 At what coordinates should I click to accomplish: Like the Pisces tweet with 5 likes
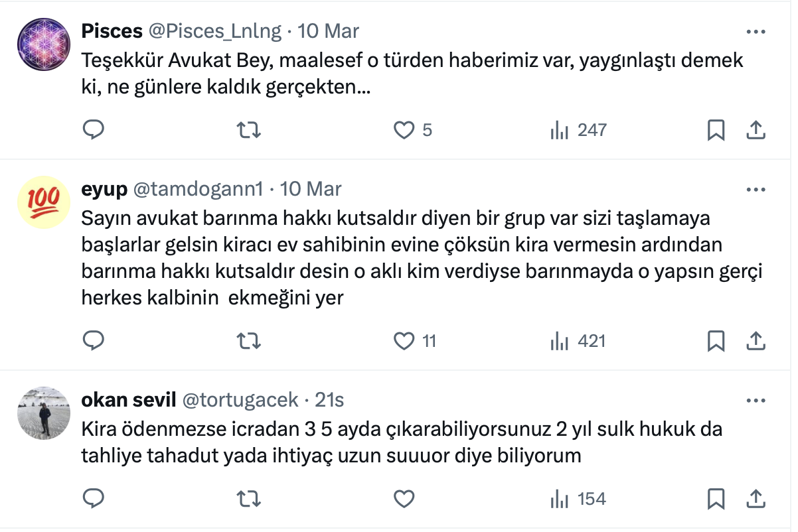coord(404,130)
